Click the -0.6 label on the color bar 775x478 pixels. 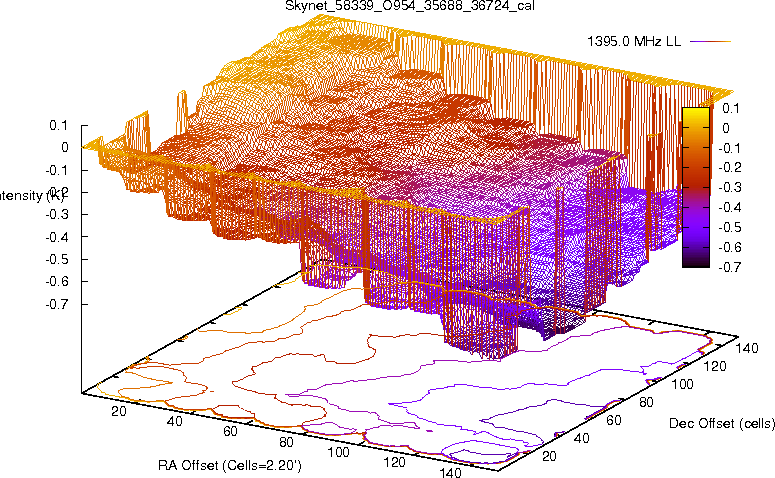(730, 247)
